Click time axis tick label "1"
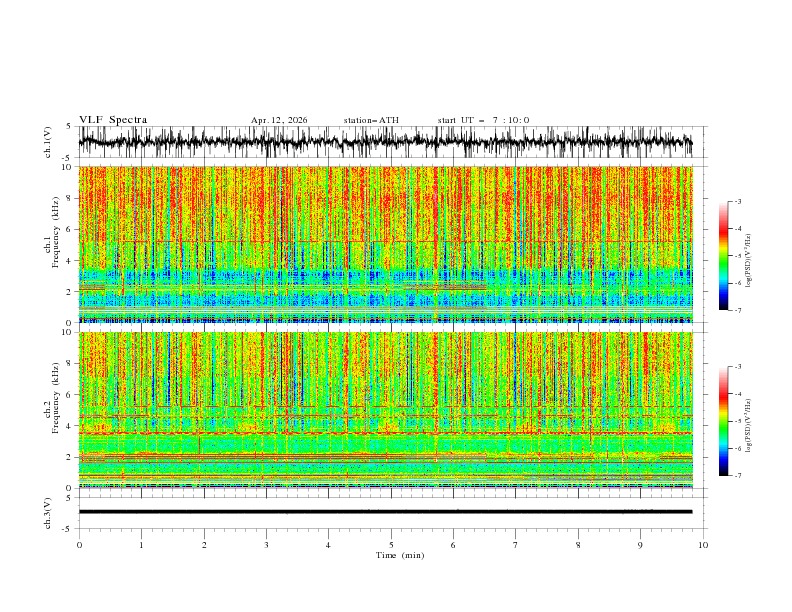Image resolution: width=792 pixels, height=612 pixels. point(141,545)
